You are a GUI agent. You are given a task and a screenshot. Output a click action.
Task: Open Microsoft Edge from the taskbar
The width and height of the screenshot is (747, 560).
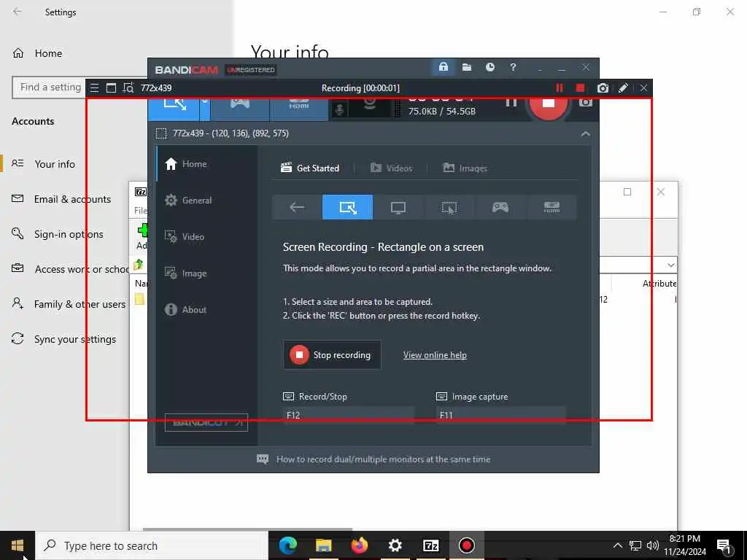click(287, 545)
